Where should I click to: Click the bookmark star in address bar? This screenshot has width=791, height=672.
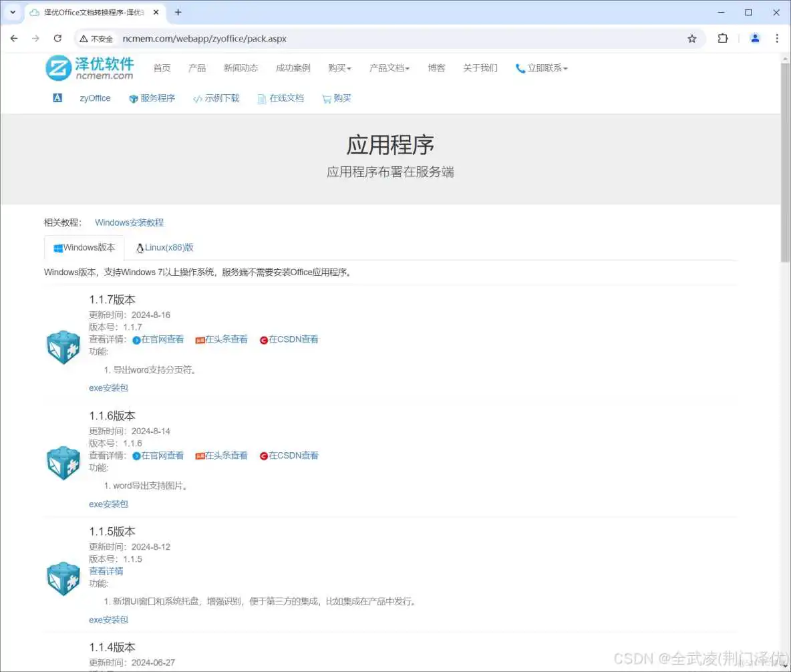pos(692,38)
